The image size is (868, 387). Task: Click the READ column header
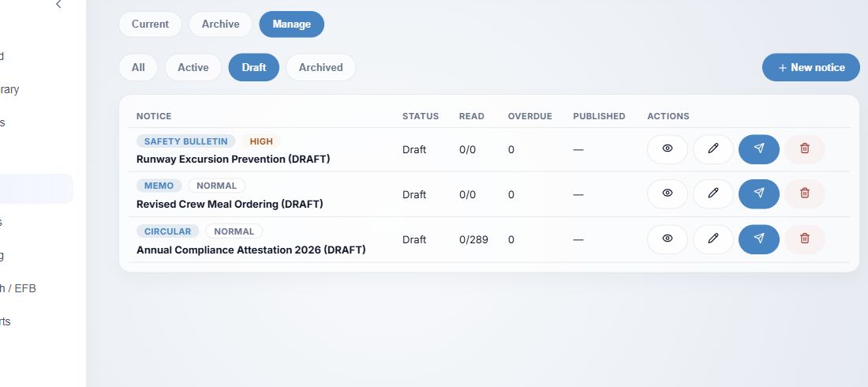point(472,116)
